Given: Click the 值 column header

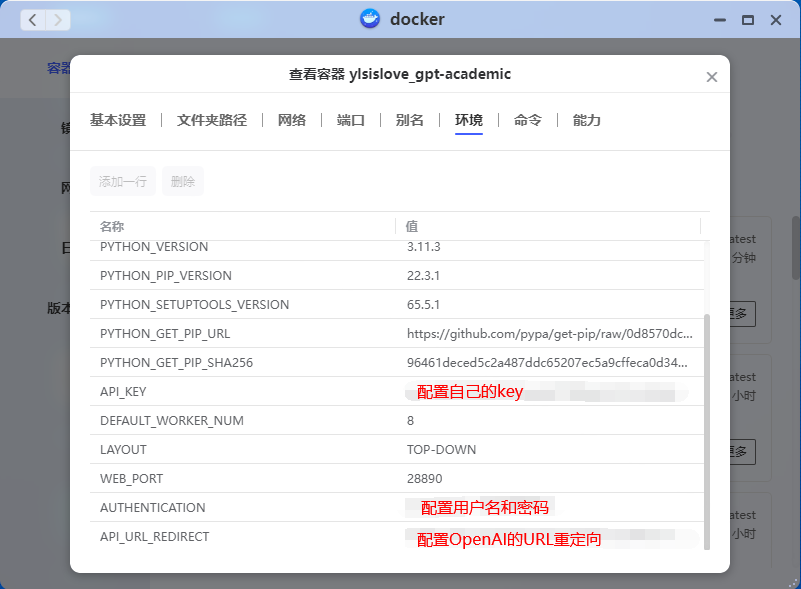Looking at the screenshot, I should (x=412, y=227).
